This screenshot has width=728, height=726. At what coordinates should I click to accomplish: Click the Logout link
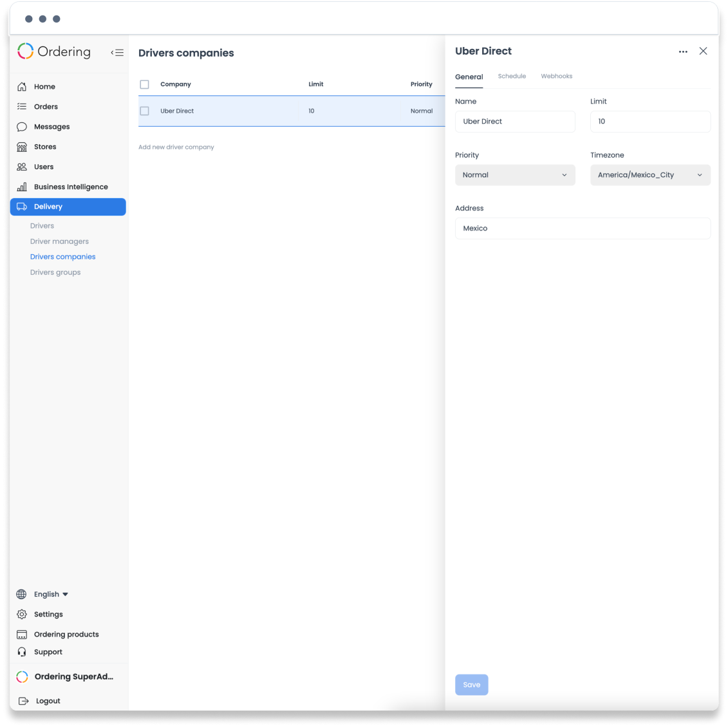click(48, 701)
